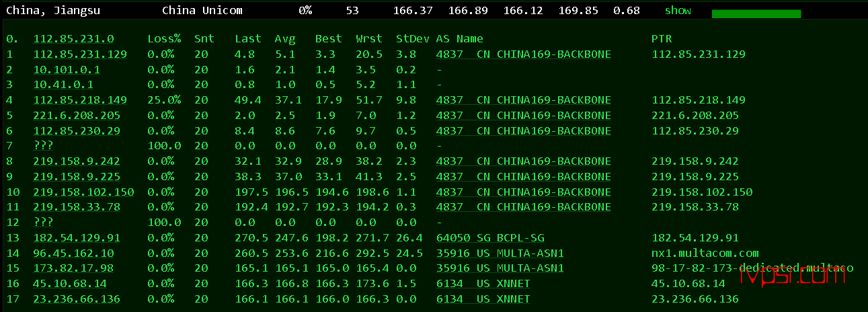Image resolution: width=868 pixels, height=312 pixels.
Task: Click the "China Unicom" provider text
Action: [x=202, y=11]
